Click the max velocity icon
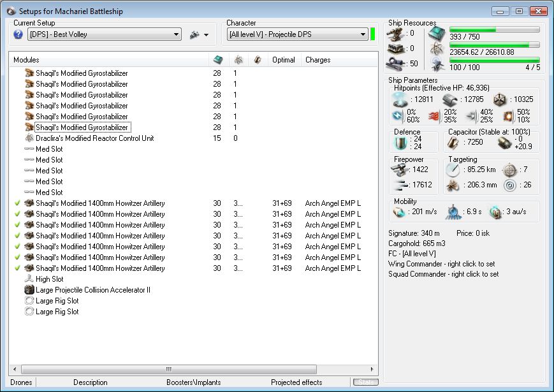This screenshot has width=554, height=392. pyautogui.click(x=399, y=212)
